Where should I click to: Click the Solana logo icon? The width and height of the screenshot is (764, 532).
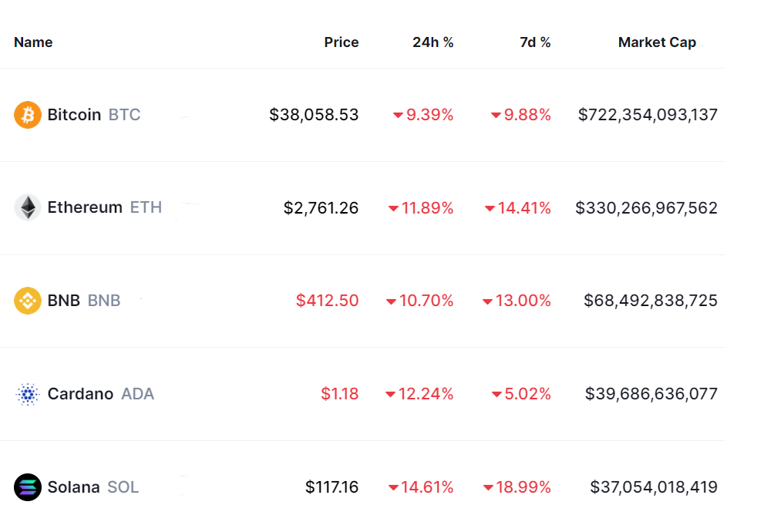28,487
